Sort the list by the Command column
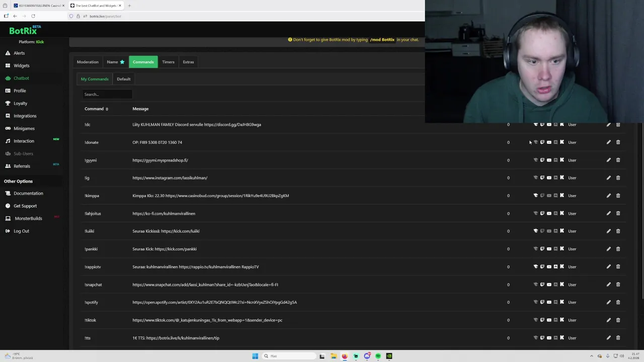This screenshot has width=644, height=362. pos(96,109)
